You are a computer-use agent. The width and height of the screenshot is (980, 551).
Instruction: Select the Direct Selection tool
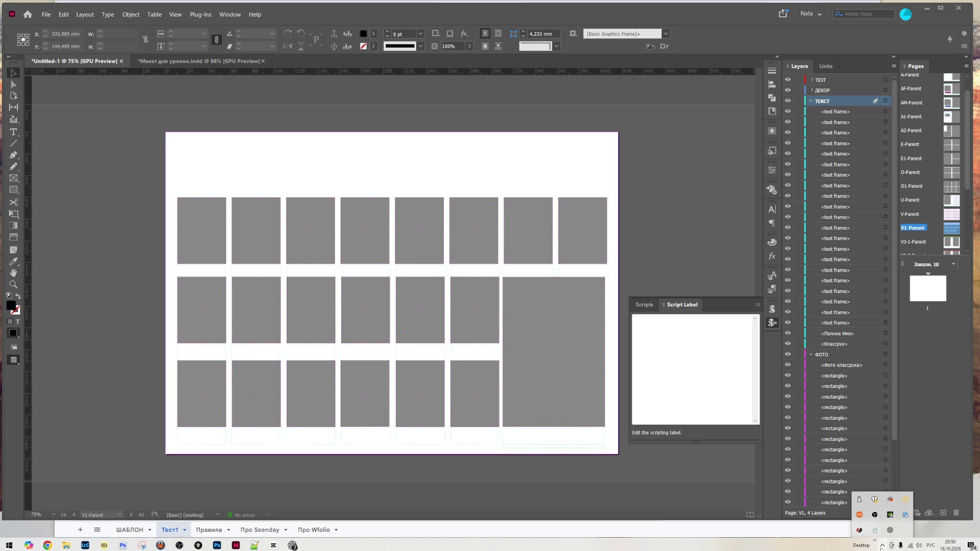click(x=13, y=85)
